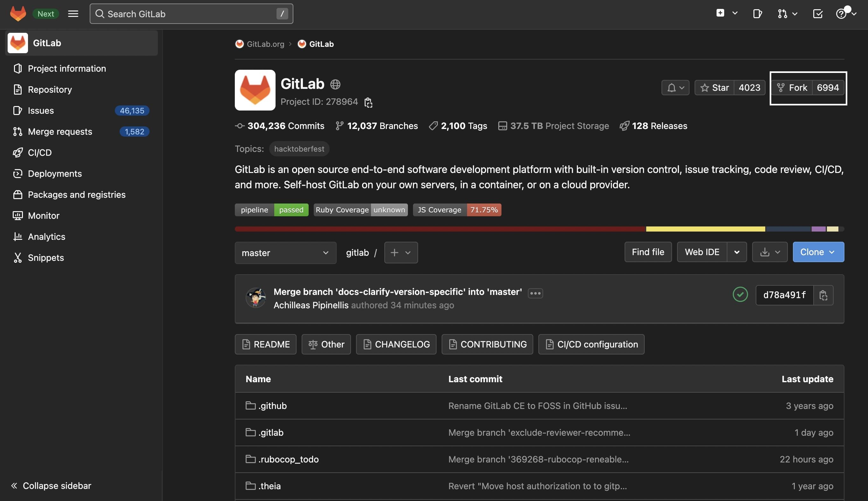Click the Search GitLab input field

coord(191,14)
